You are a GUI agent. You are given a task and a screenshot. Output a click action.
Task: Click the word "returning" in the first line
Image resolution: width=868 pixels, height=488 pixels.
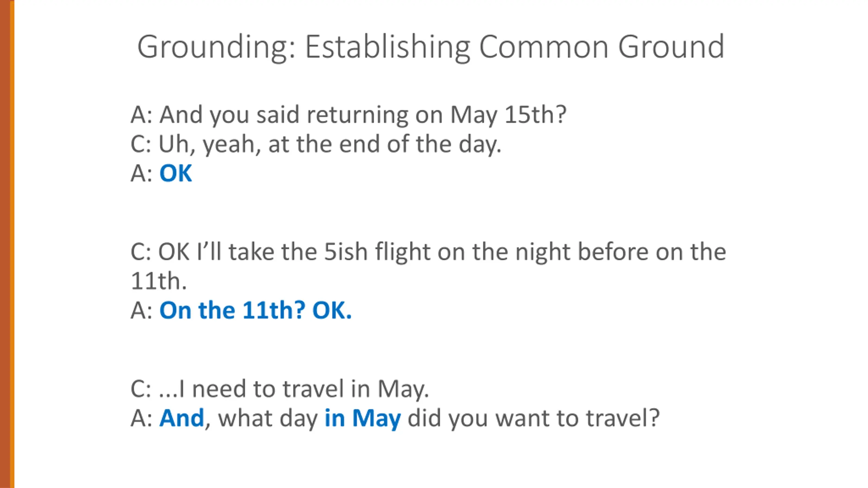(357, 115)
